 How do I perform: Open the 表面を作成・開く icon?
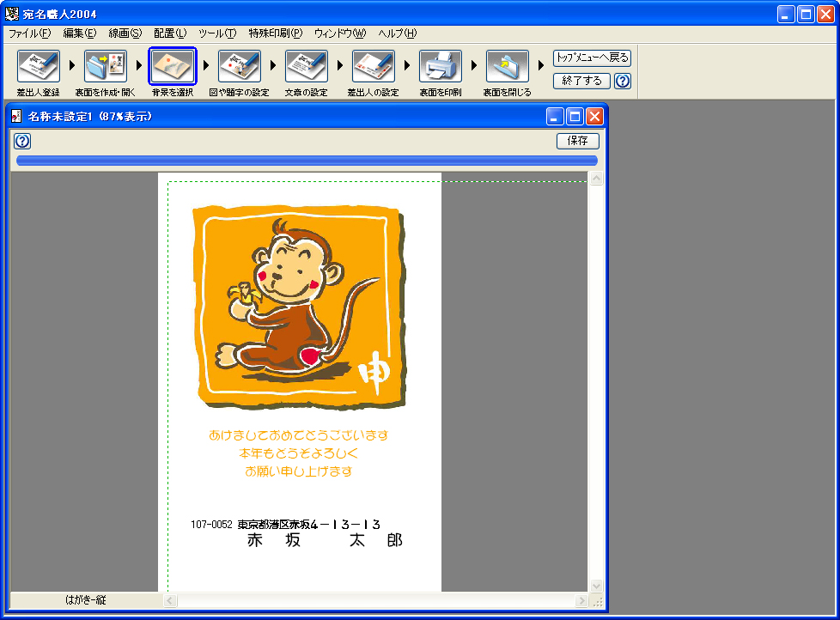[105, 66]
